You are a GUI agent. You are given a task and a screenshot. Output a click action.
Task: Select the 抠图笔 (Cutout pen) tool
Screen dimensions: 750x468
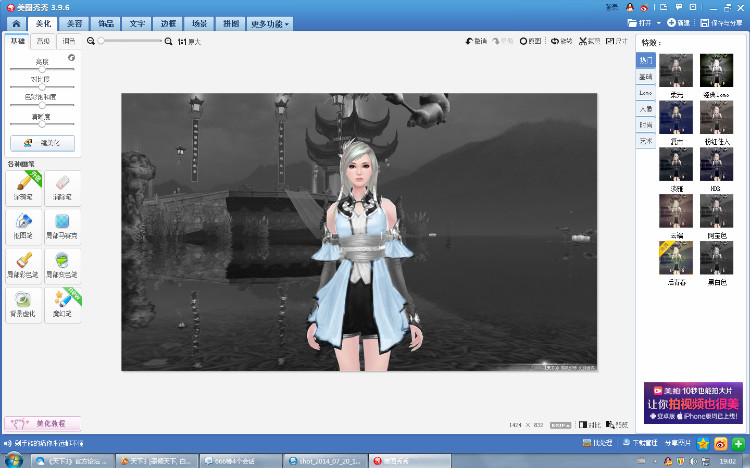click(x=23, y=227)
